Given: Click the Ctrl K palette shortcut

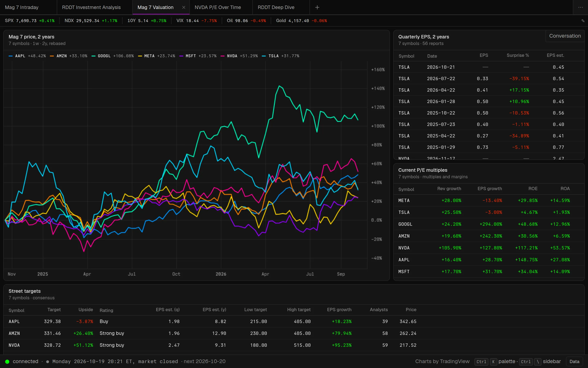Looking at the screenshot, I should tap(495, 361).
